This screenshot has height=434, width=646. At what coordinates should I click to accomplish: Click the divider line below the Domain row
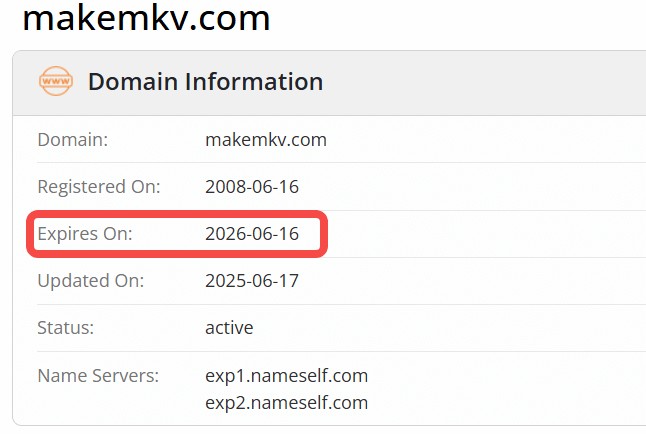pyautogui.click(x=342, y=162)
